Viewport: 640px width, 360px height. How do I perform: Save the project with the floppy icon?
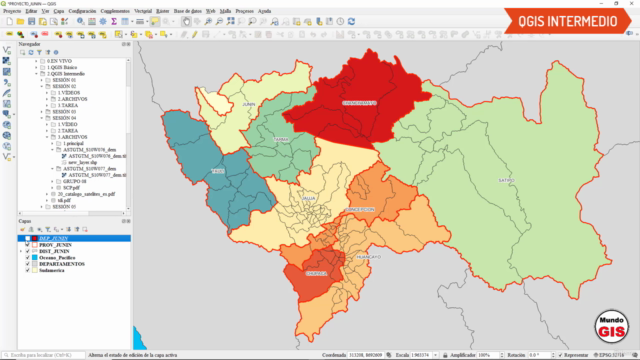(x=31, y=21)
